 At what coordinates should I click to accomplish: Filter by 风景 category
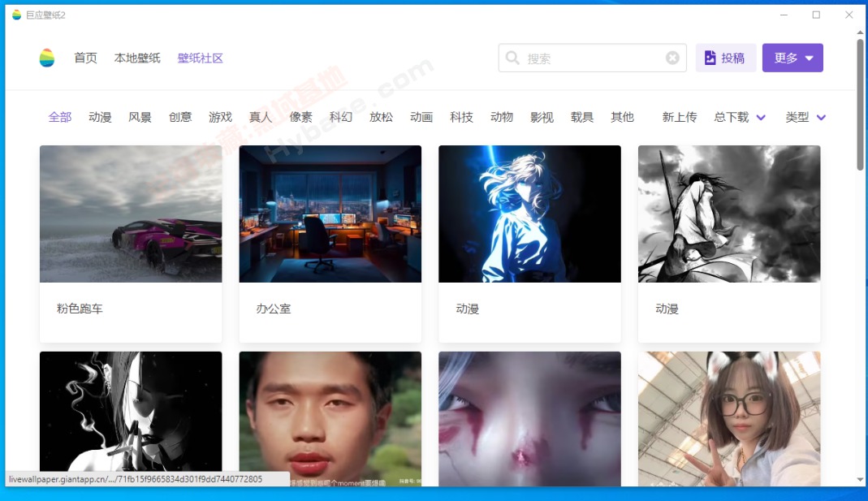pos(140,118)
